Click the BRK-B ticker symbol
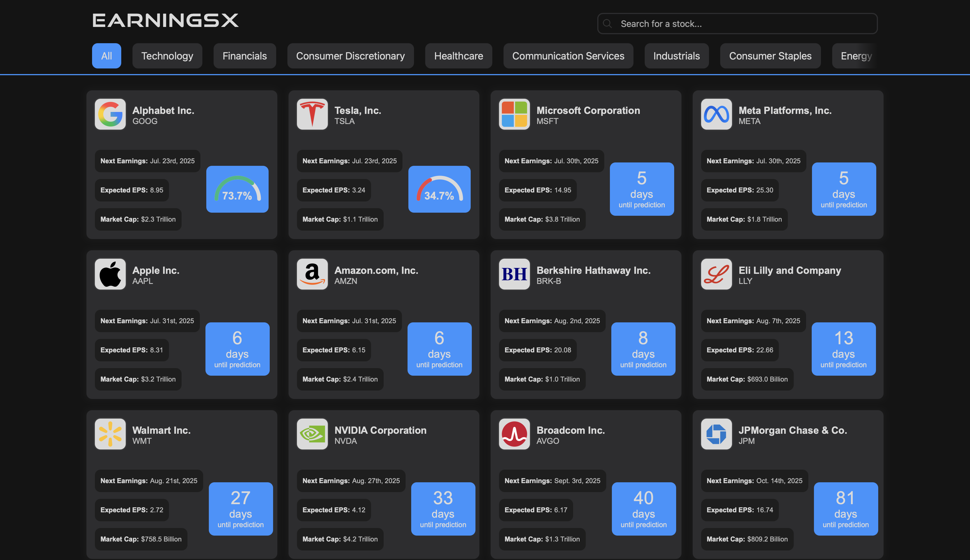Image resolution: width=970 pixels, height=560 pixels. tap(548, 281)
